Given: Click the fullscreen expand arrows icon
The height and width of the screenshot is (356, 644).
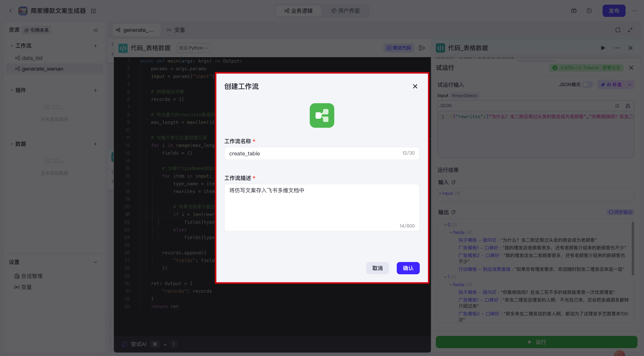Looking at the screenshot, I should click(x=630, y=30).
